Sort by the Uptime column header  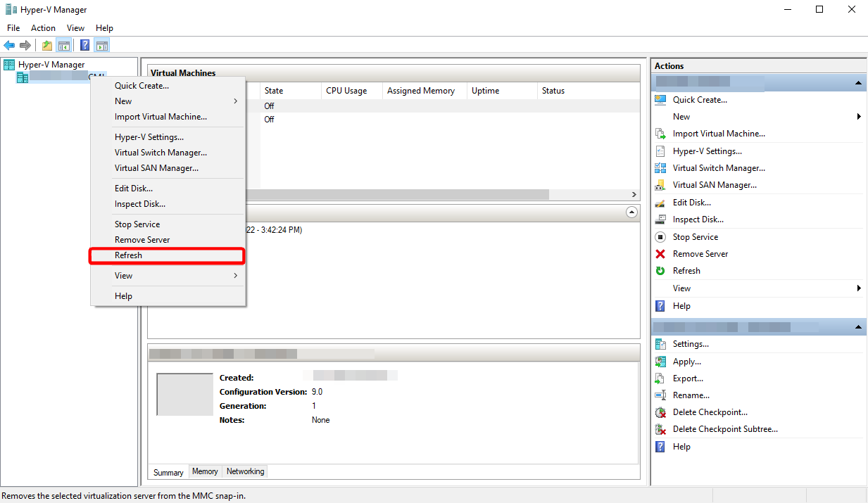(502, 91)
